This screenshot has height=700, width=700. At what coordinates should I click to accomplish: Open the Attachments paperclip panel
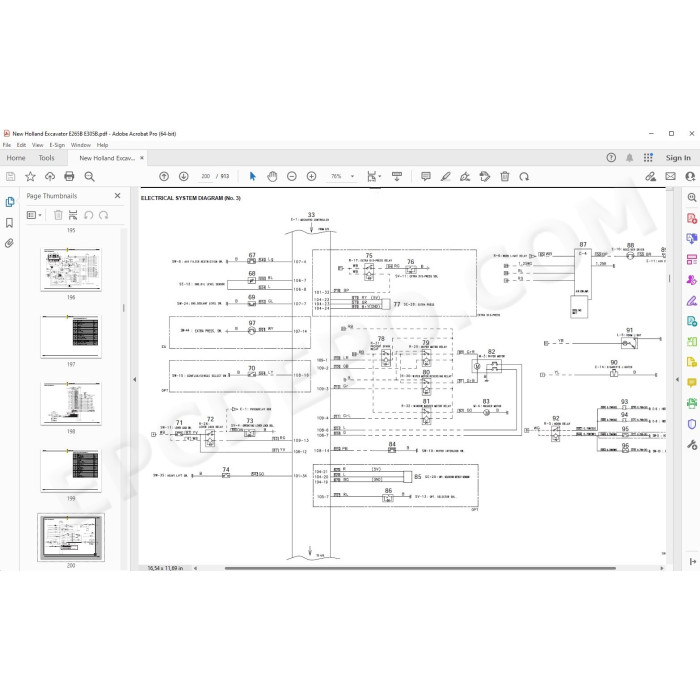9,243
